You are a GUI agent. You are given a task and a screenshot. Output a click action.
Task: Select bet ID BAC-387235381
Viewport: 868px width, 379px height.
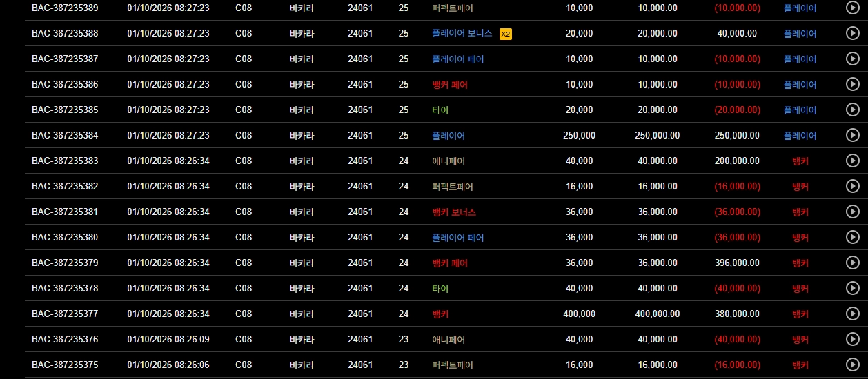pos(65,212)
